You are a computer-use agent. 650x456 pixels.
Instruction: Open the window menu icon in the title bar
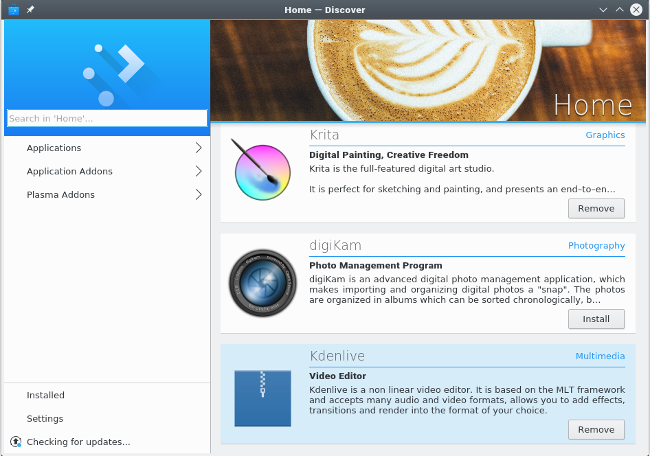tap(13, 10)
